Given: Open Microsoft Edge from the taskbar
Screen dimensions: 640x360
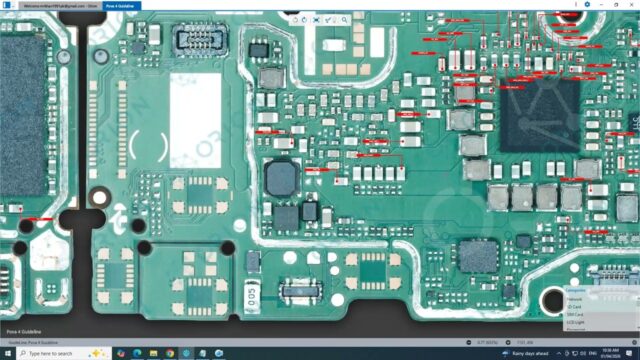Looking at the screenshot, I should 137,353.
